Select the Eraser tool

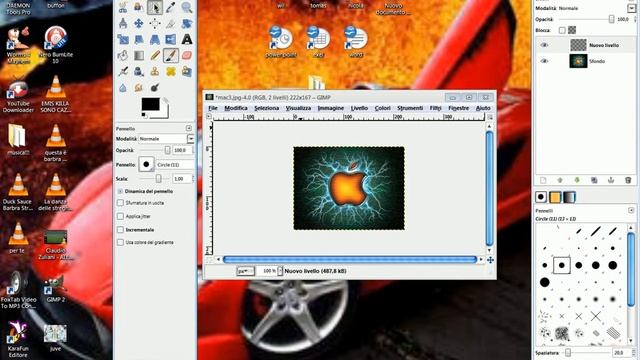187,55
